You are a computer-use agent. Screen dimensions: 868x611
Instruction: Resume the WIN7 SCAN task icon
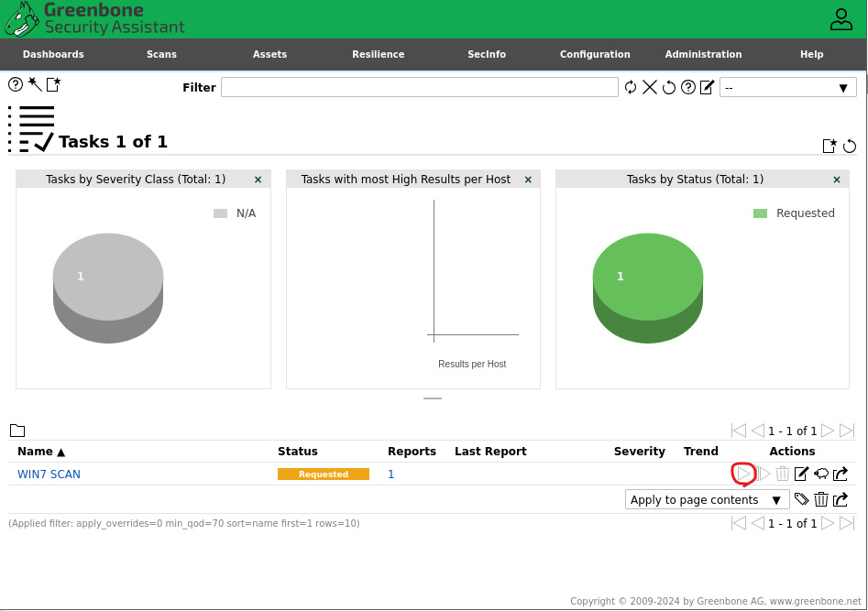[764, 474]
